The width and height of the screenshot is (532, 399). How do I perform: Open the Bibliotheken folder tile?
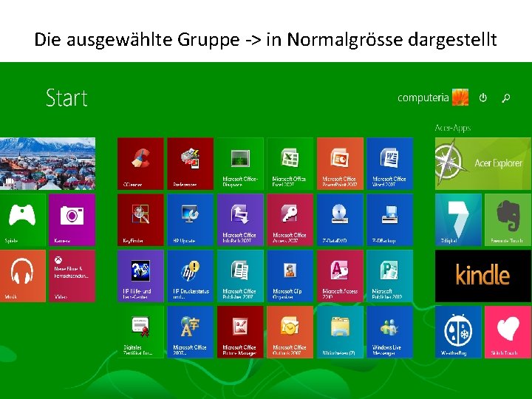point(340,332)
